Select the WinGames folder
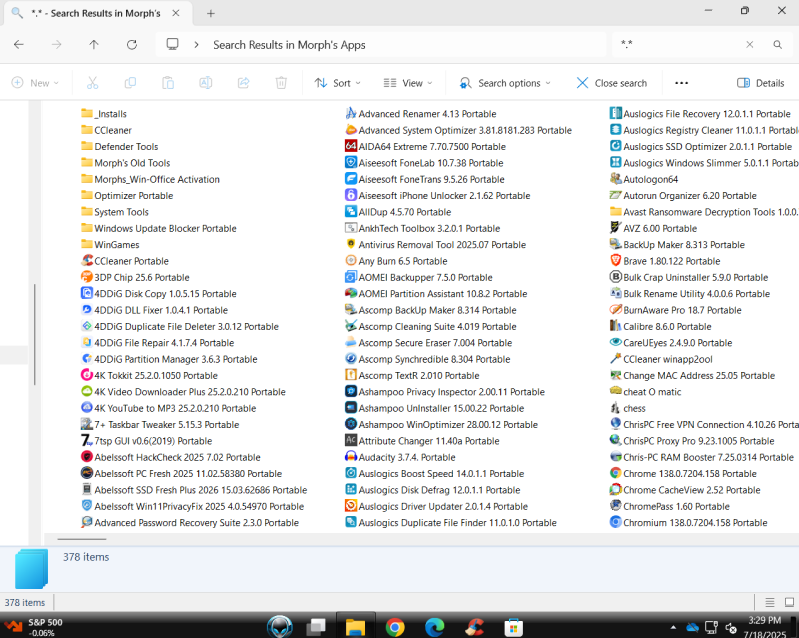This screenshot has width=799, height=638. pyautogui.click(x=111, y=245)
